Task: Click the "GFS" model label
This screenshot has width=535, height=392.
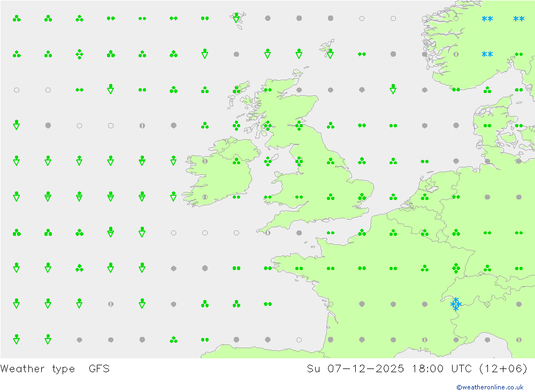Action: 100,369
